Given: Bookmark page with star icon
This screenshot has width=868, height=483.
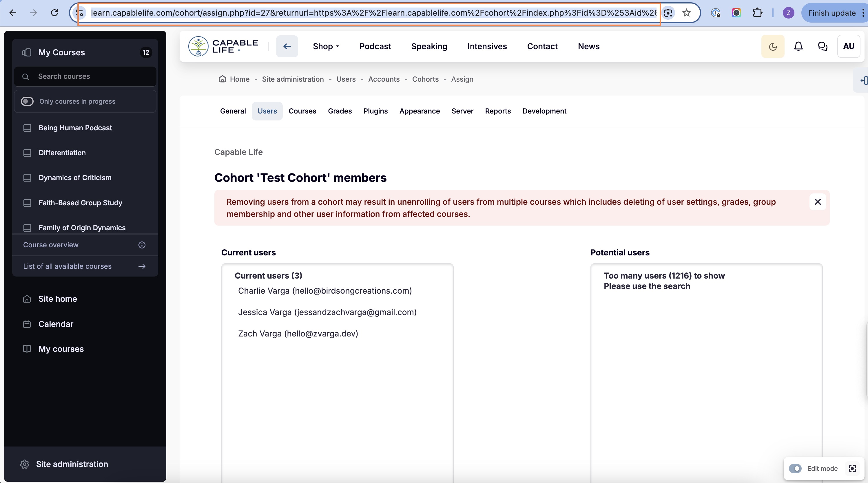Looking at the screenshot, I should pos(686,13).
